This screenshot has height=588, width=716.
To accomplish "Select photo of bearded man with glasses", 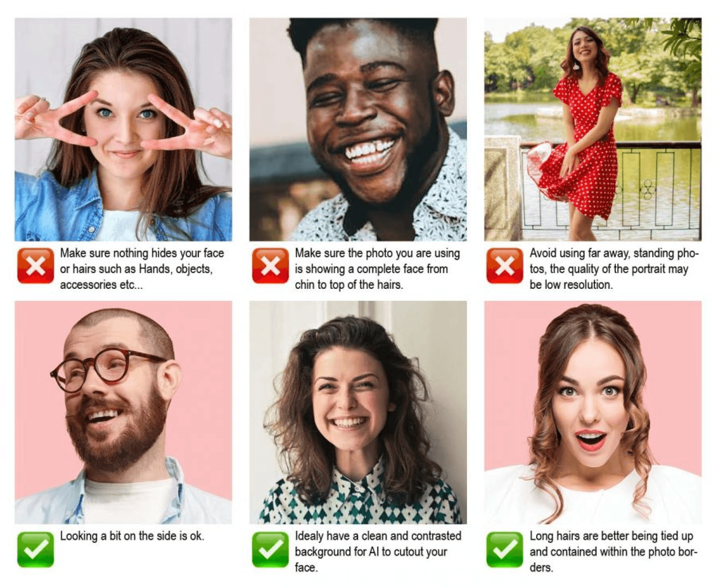I will (123, 413).
